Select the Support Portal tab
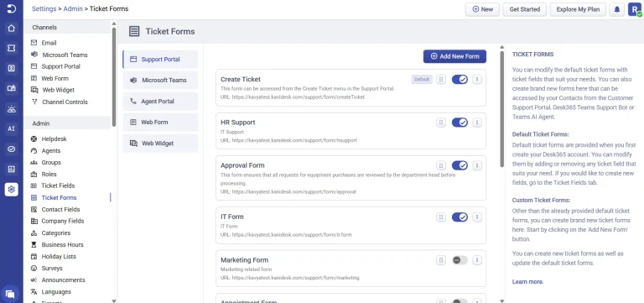644x303 pixels. tap(160, 60)
